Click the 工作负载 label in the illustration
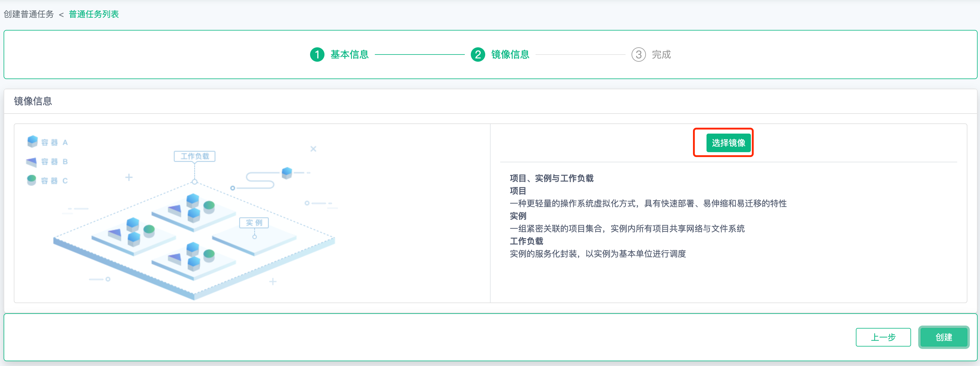Viewport: 980px width, 366px height. coord(194,156)
